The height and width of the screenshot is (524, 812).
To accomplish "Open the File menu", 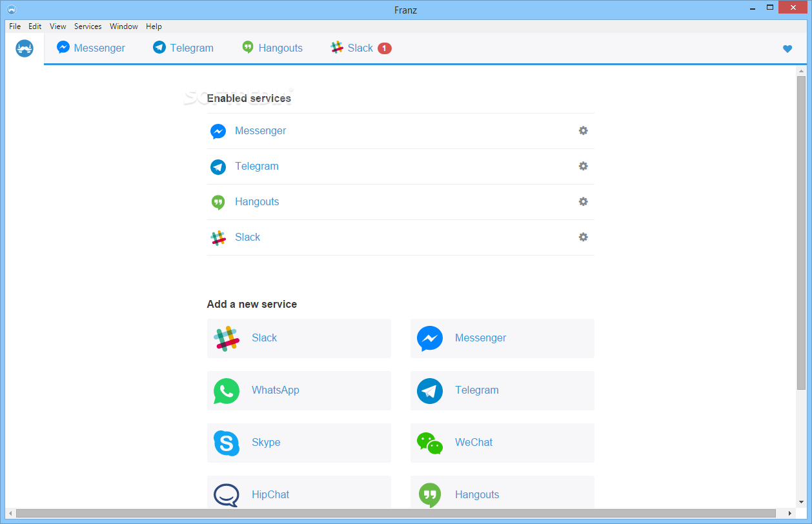I will (15, 26).
